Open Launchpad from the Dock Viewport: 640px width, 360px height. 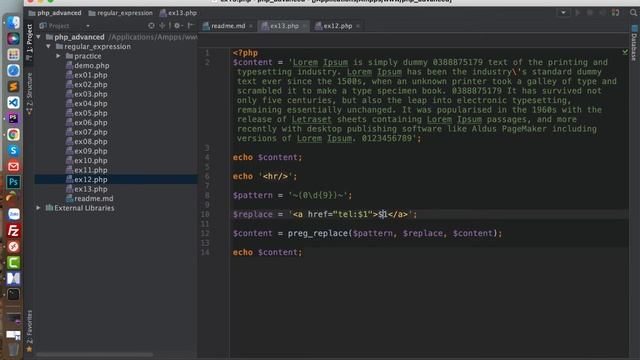(13, 54)
